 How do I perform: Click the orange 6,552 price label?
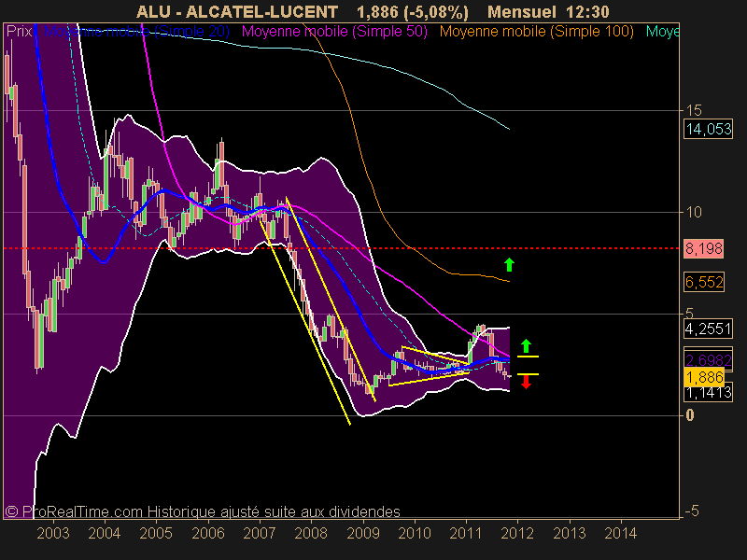[x=704, y=282]
